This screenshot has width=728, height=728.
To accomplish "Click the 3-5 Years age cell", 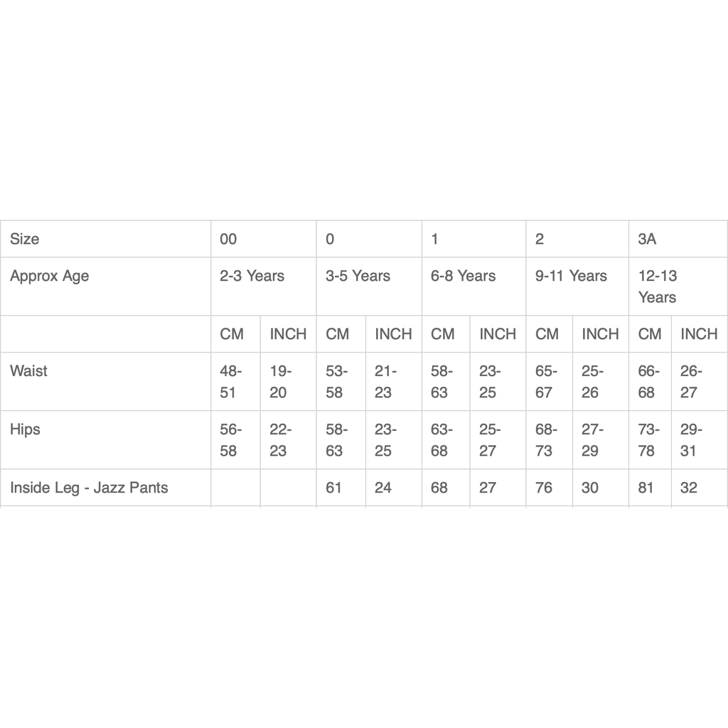I will click(358, 276).
